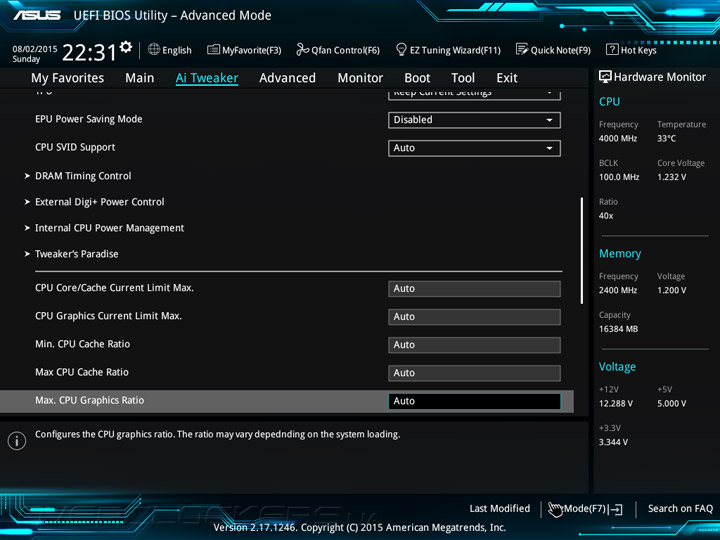
Task: Click the globe language icon
Action: coord(154,50)
